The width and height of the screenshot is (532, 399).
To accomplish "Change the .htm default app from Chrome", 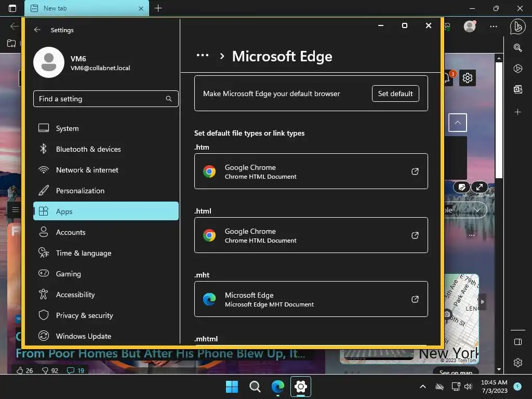I will pyautogui.click(x=311, y=171).
